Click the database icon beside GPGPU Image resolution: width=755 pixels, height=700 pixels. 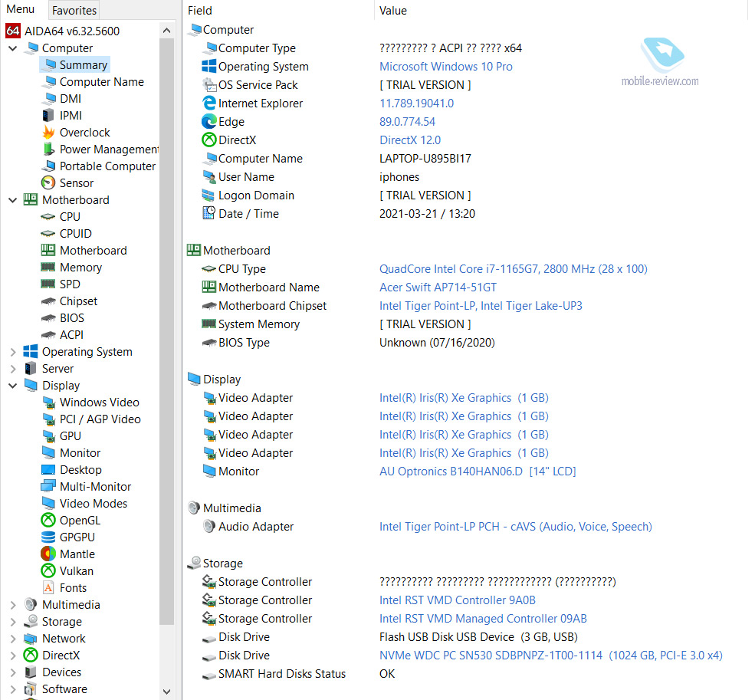coord(48,537)
